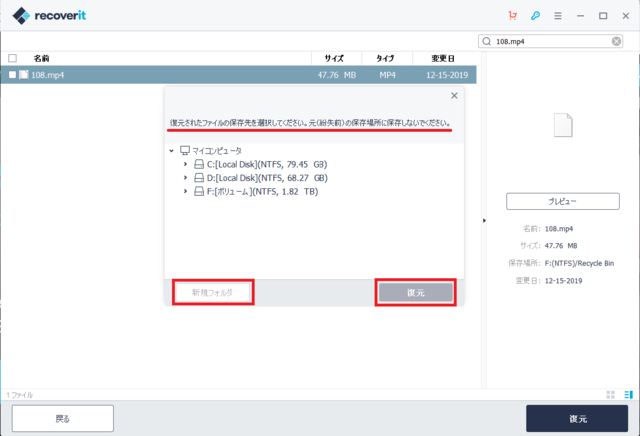
Task: Check the 108.mp4 file checkbox
Action: (x=13, y=75)
